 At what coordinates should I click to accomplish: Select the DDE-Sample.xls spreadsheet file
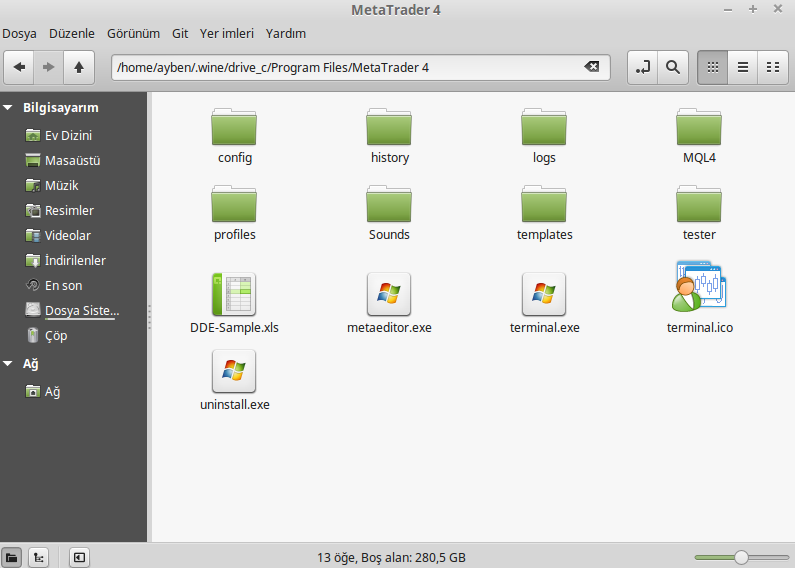coord(234,303)
